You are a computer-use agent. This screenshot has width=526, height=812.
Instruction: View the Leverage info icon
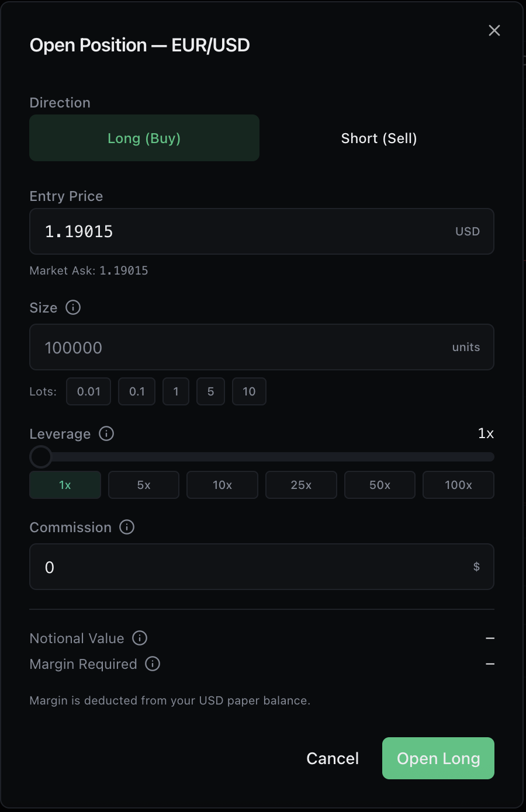pos(106,433)
